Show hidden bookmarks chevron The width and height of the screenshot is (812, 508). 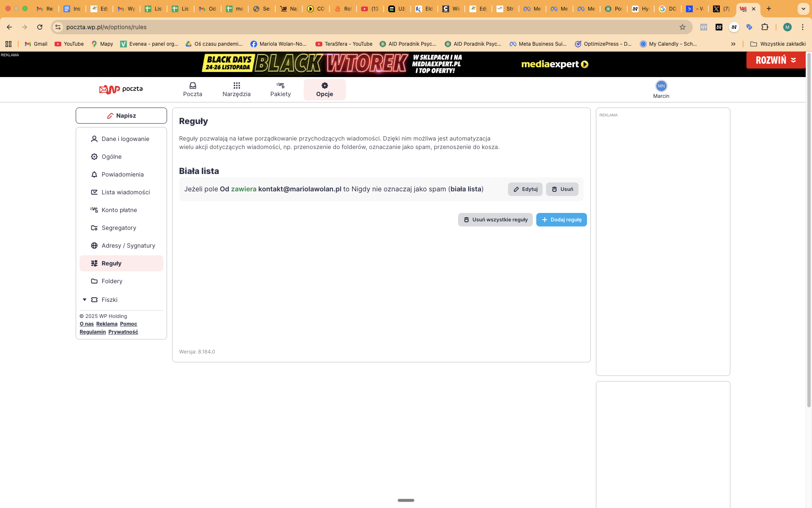tap(733, 44)
